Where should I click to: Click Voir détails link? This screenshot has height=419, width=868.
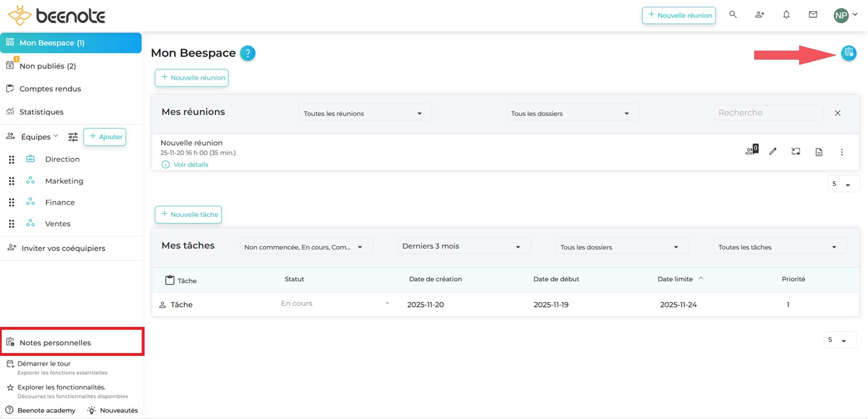coord(191,164)
